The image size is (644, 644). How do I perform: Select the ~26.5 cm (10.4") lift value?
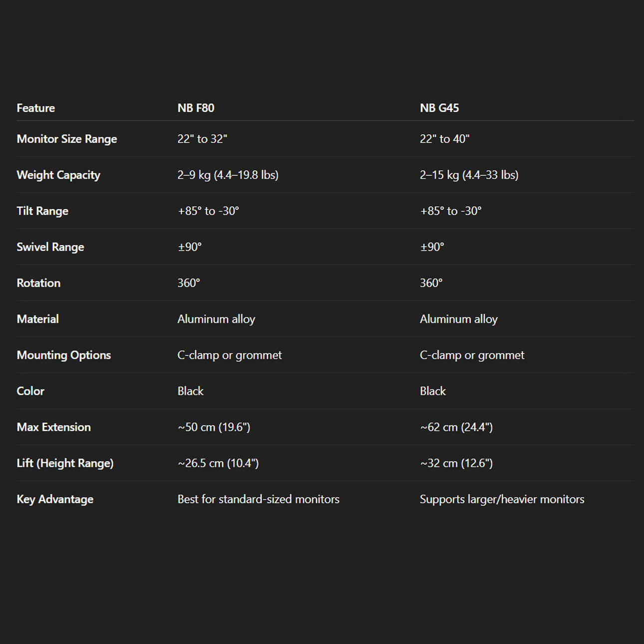pyautogui.click(x=218, y=463)
